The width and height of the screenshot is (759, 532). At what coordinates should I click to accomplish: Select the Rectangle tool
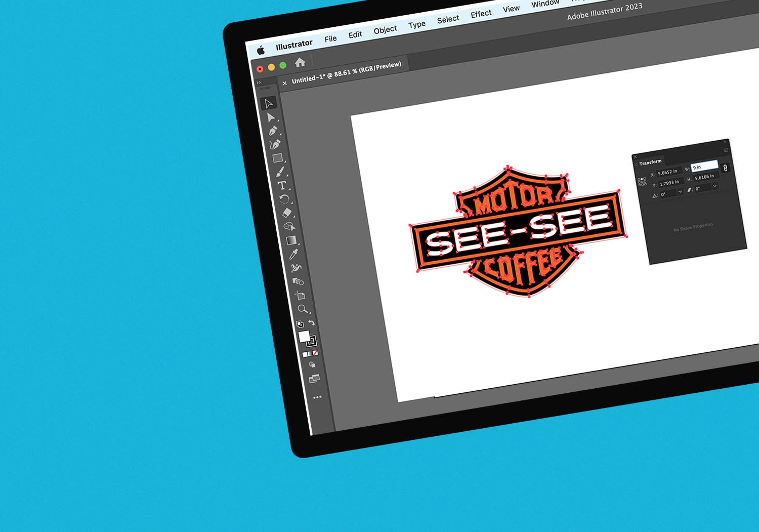277,158
